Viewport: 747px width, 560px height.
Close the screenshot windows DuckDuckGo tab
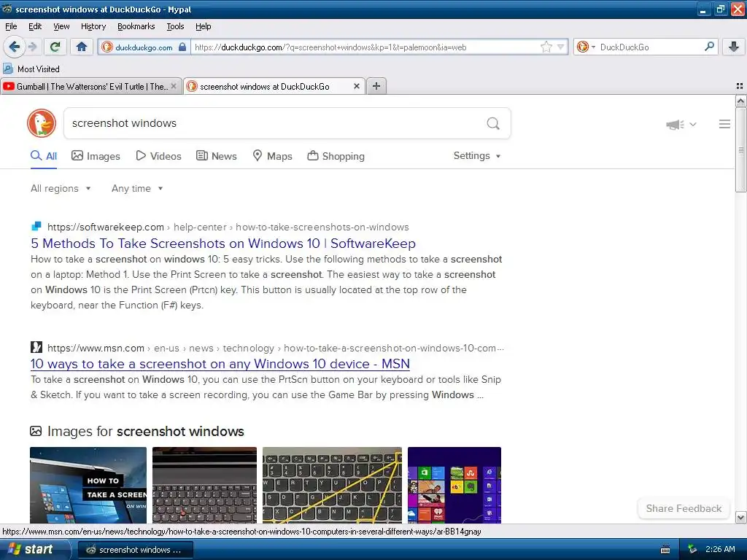356,86
